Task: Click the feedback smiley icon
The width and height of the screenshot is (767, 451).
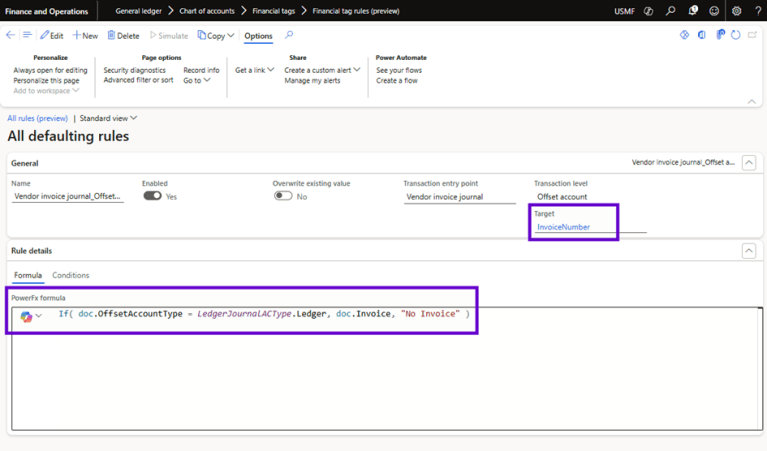Action: point(715,11)
